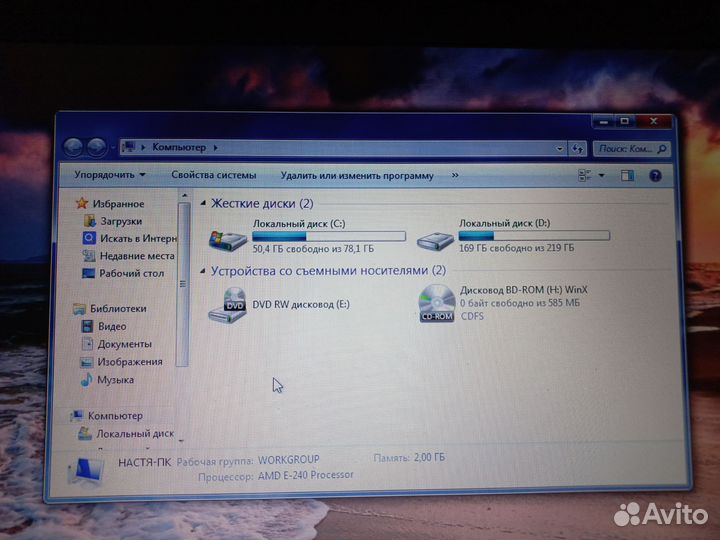The height and width of the screenshot is (540, 720).
Task: Maximize the Компьютер window
Action: coord(624,122)
